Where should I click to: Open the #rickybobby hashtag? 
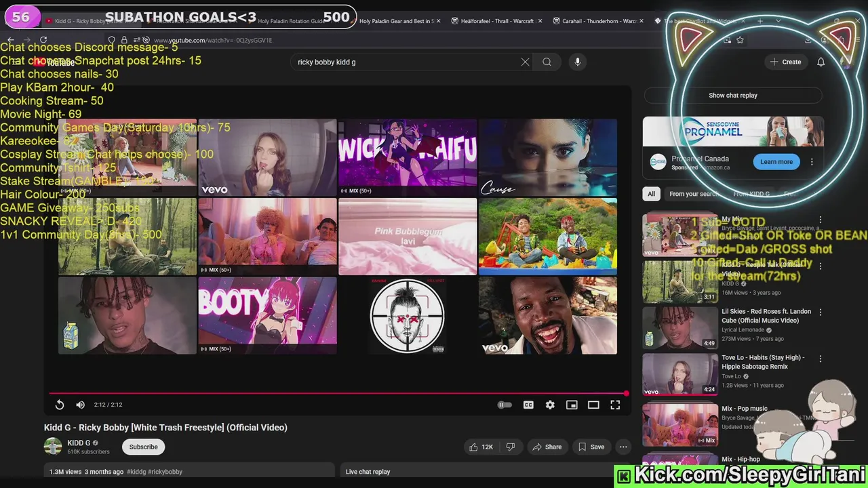click(x=165, y=472)
